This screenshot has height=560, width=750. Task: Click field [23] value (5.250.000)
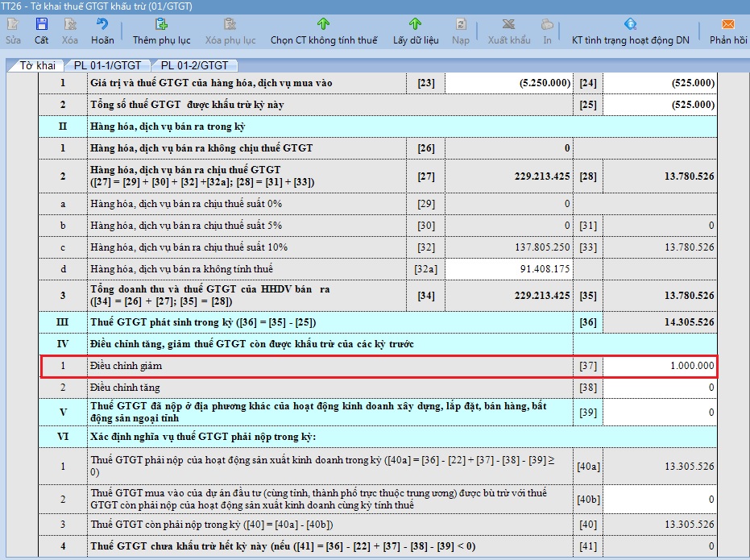pyautogui.click(x=509, y=83)
